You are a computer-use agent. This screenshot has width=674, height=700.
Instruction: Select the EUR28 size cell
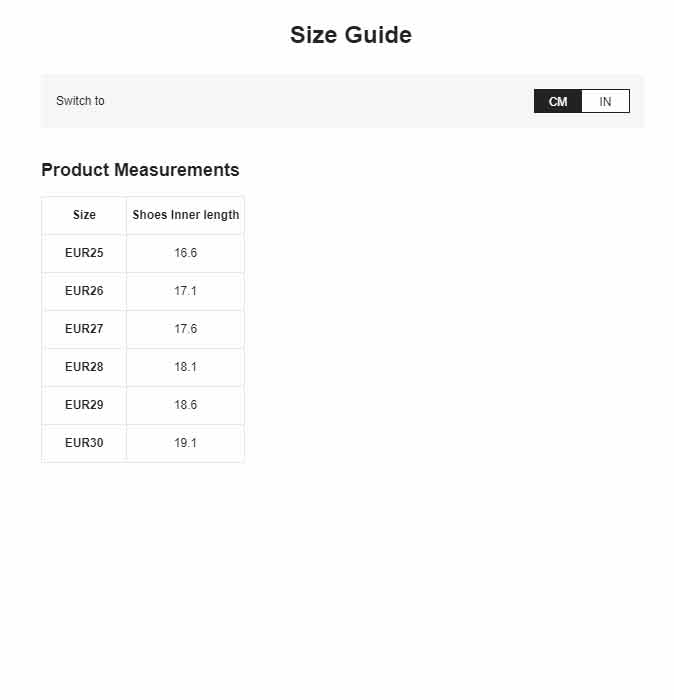[84, 367]
